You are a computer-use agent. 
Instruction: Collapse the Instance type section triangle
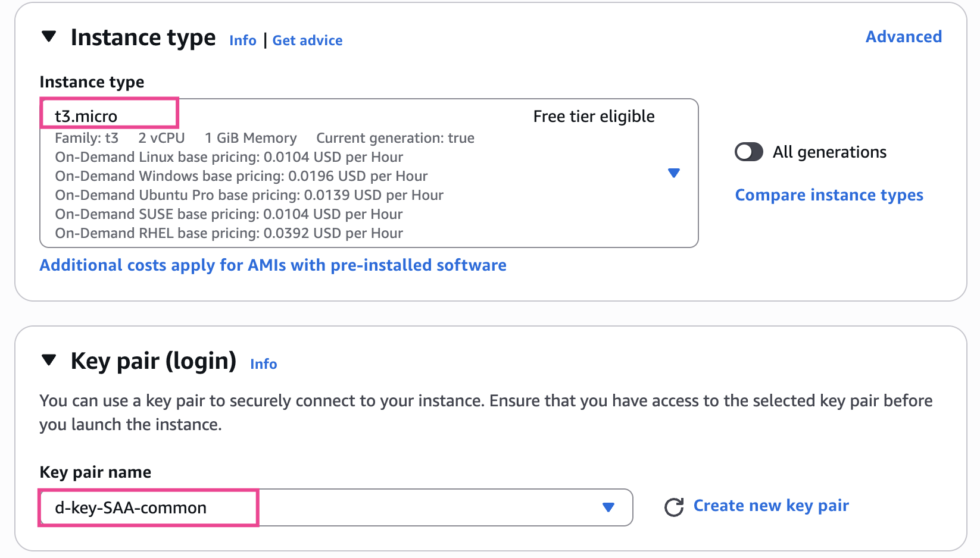pos(49,37)
